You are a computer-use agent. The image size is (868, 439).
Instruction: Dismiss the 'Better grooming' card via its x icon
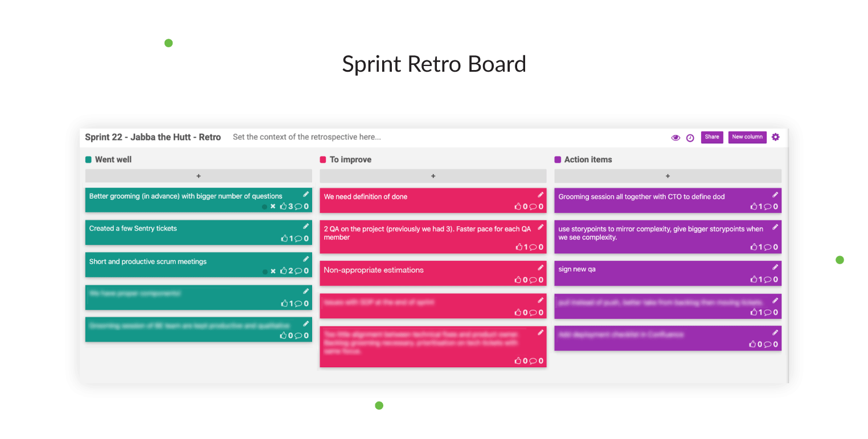click(x=272, y=206)
